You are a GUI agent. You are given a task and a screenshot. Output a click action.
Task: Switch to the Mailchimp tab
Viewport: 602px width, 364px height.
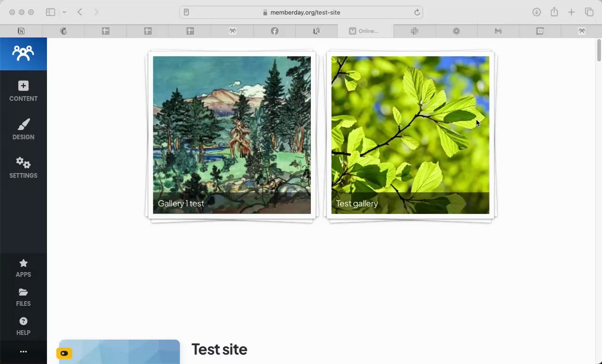(x=63, y=31)
